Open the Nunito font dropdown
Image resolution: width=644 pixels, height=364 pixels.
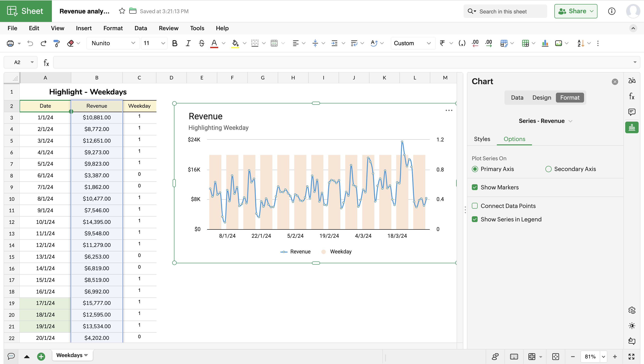(113, 43)
